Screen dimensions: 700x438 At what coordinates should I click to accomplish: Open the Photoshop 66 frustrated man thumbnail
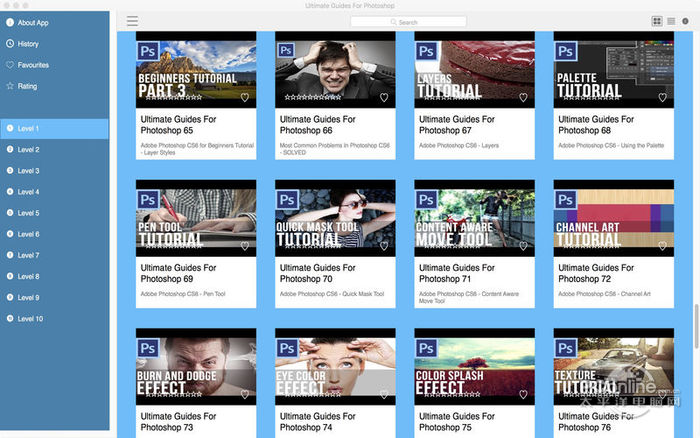pos(335,69)
